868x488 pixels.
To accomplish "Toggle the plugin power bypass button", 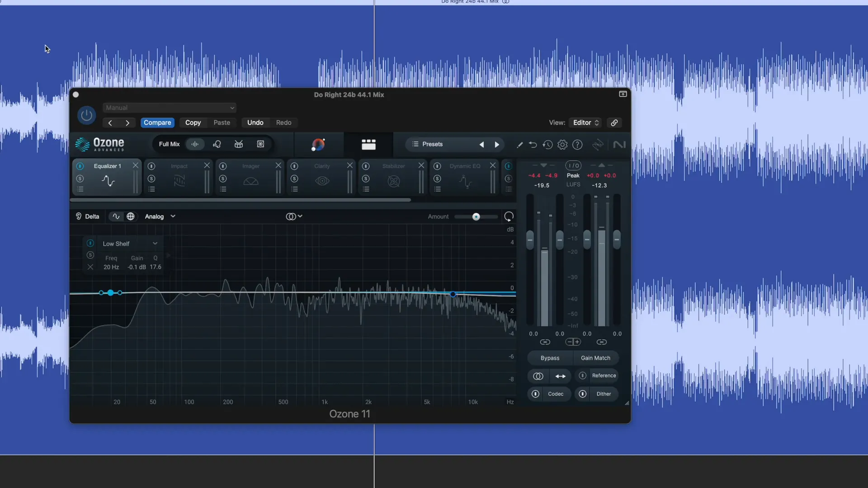I will tap(86, 115).
